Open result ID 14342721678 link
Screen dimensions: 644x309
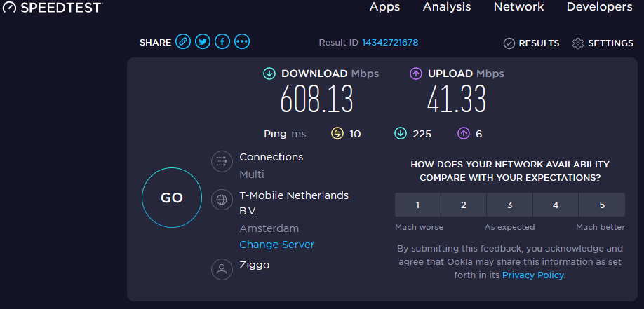click(390, 43)
